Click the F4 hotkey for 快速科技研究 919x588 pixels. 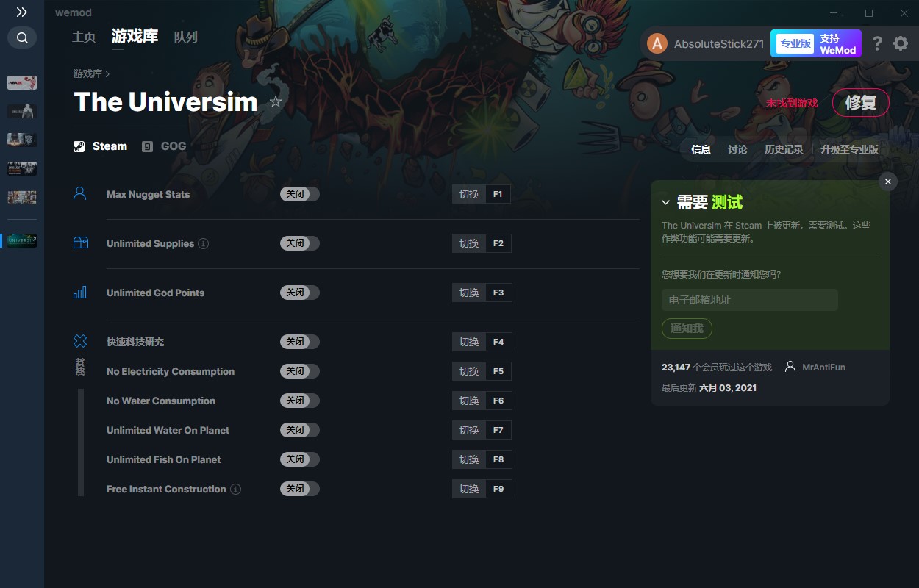(498, 342)
